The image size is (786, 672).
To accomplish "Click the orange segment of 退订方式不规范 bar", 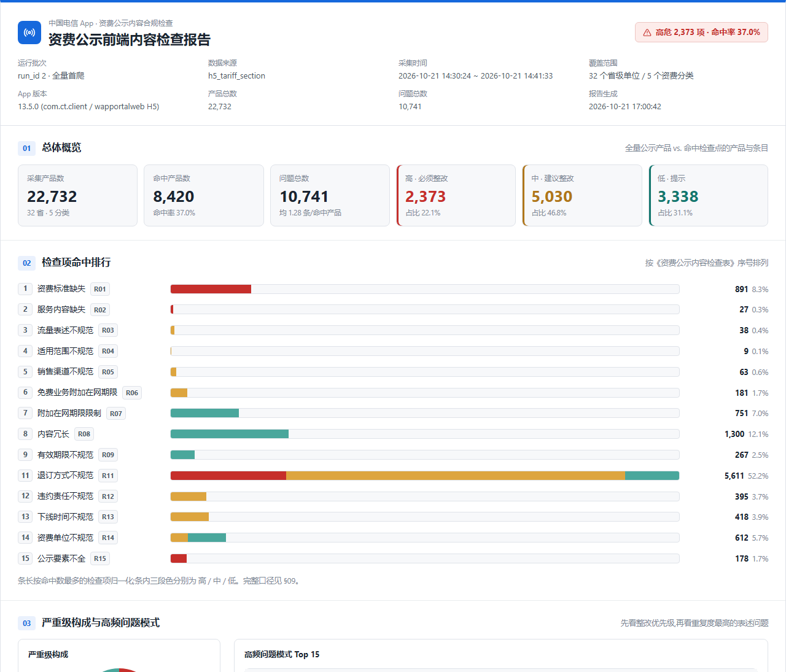I will tap(456, 476).
